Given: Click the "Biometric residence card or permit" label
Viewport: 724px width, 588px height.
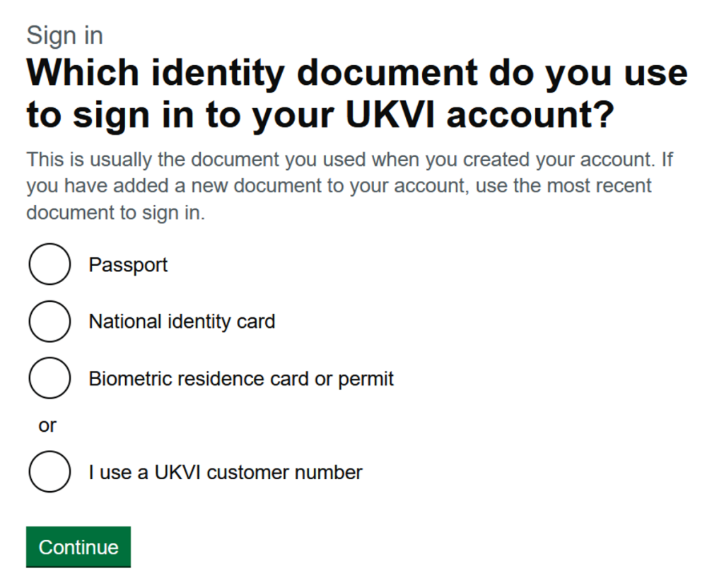Looking at the screenshot, I should tap(241, 379).
